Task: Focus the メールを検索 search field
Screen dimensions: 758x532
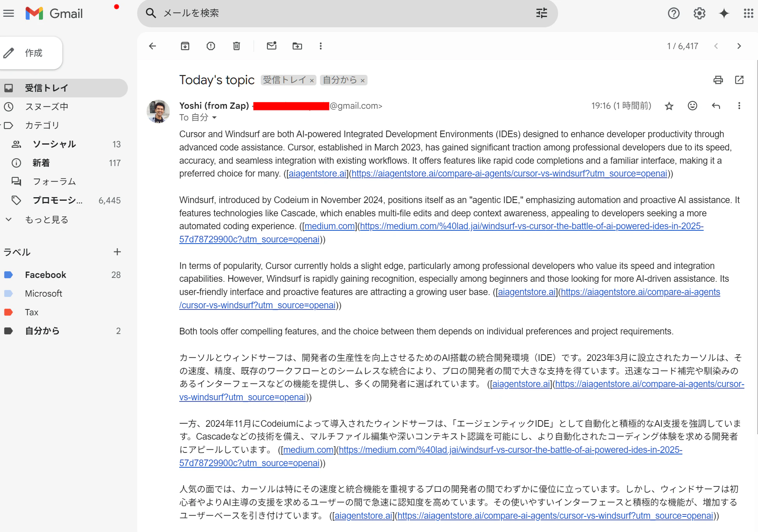Action: coord(347,13)
